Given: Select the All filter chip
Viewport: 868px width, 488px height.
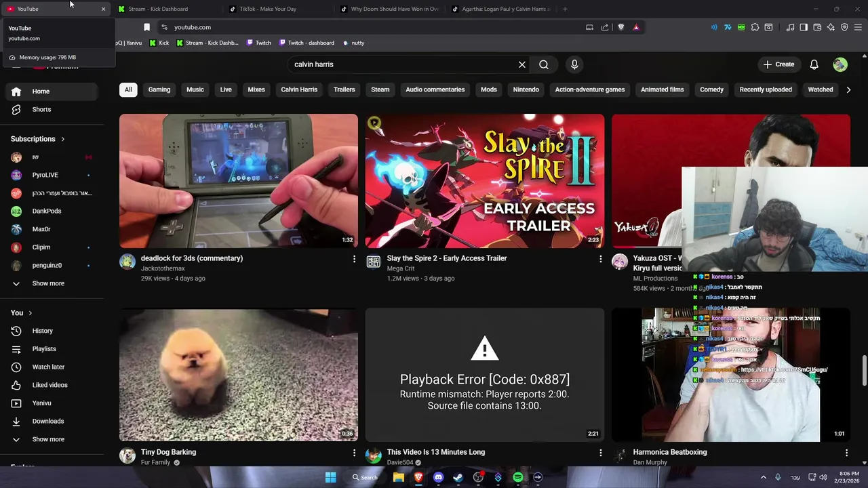Looking at the screenshot, I should point(128,89).
